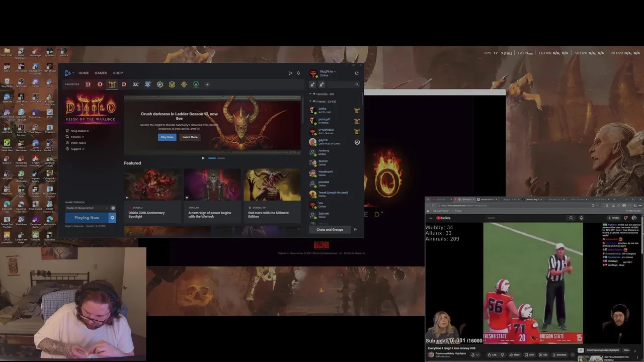The height and width of the screenshot is (362, 644).
Task: Open the friend management icon next to Add Friend
Action: click(321, 84)
